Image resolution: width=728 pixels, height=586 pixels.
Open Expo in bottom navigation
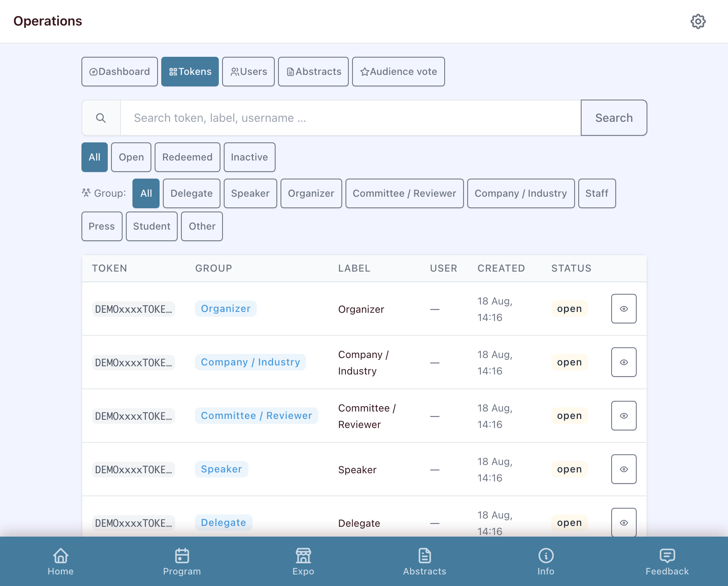(x=303, y=561)
